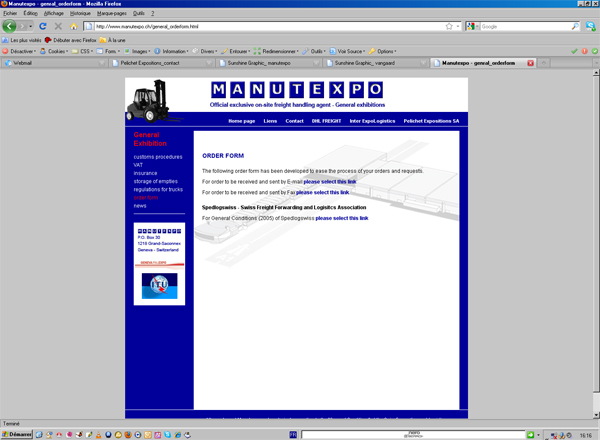Open the Historique menu
This screenshot has width=600, height=440.
pyautogui.click(x=80, y=13)
